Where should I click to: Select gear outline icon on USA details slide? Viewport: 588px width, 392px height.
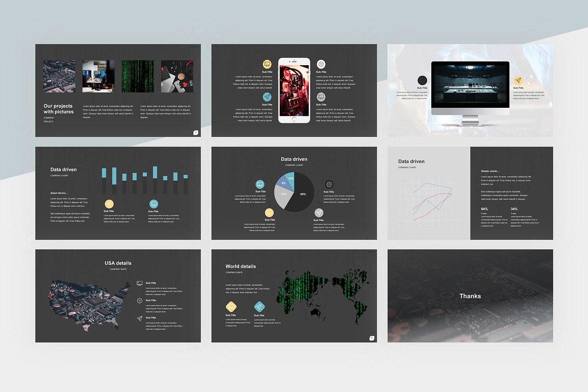pyautogui.click(x=140, y=301)
